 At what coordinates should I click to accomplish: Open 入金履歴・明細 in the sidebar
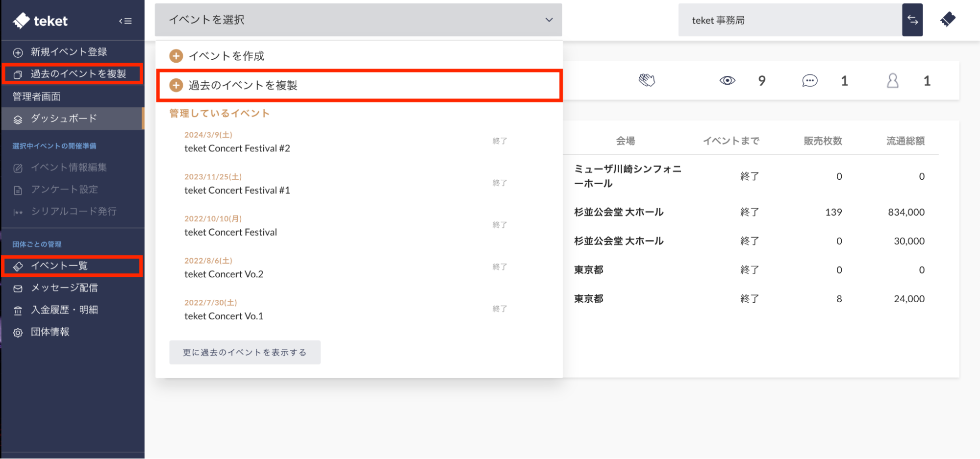(x=73, y=310)
